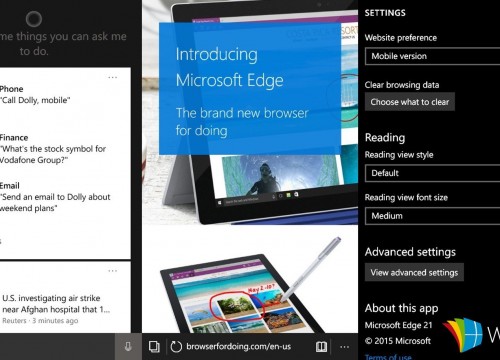
Task: Click the Microsoft Edge 21 version text
Action: (x=398, y=325)
